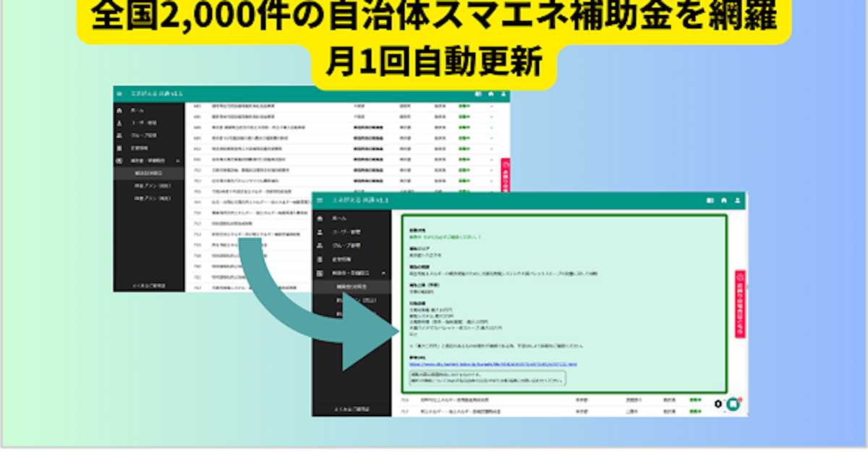868x456 pixels.
Task: Click ユーザー管理 icon in front window sidebar
Action: pyautogui.click(x=320, y=232)
